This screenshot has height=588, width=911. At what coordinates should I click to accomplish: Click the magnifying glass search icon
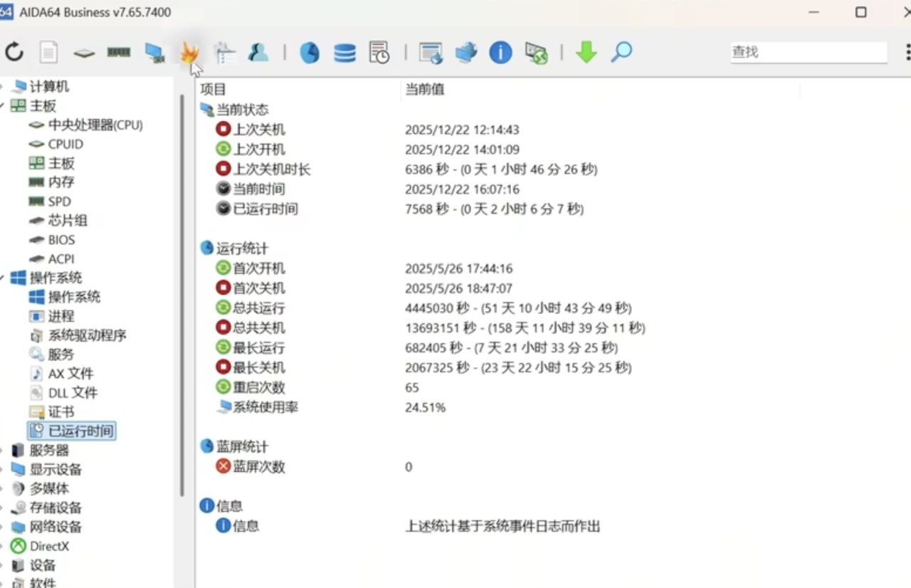[621, 52]
